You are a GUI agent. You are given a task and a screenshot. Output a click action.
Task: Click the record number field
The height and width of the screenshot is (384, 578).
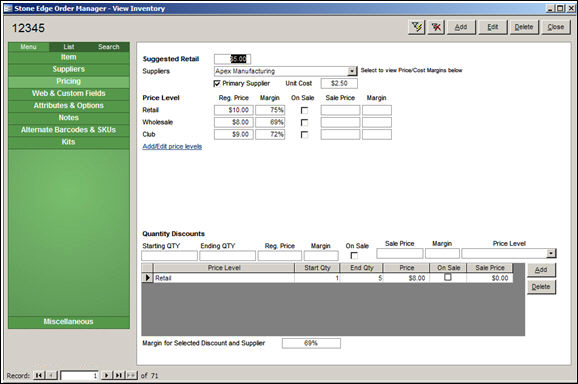(x=80, y=376)
